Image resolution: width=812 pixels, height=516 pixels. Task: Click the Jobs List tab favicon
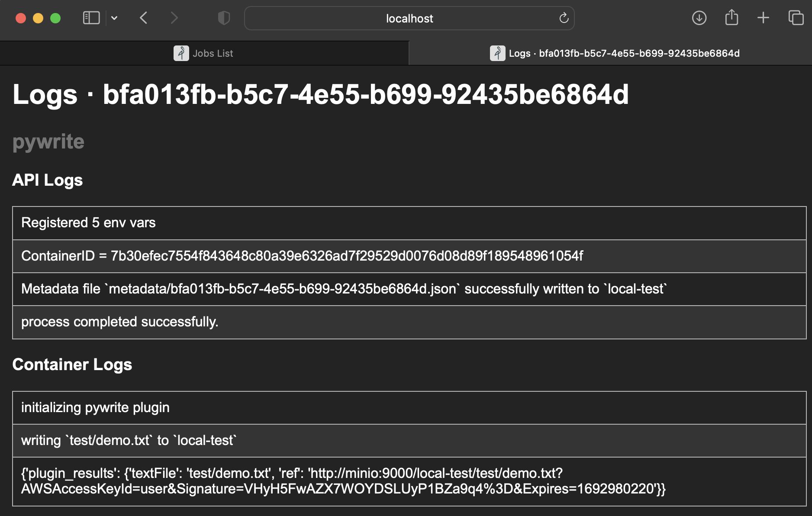point(181,53)
